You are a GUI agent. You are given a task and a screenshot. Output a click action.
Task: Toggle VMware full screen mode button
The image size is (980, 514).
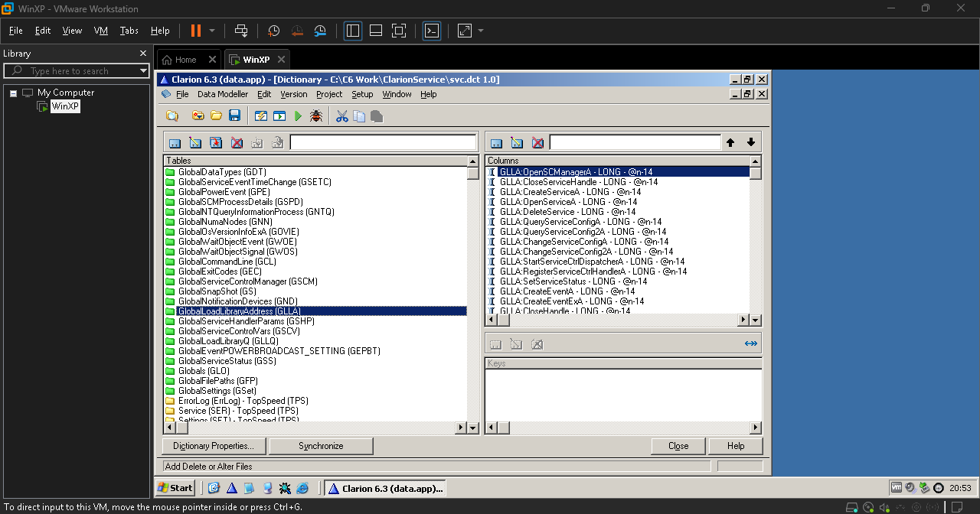click(x=398, y=31)
